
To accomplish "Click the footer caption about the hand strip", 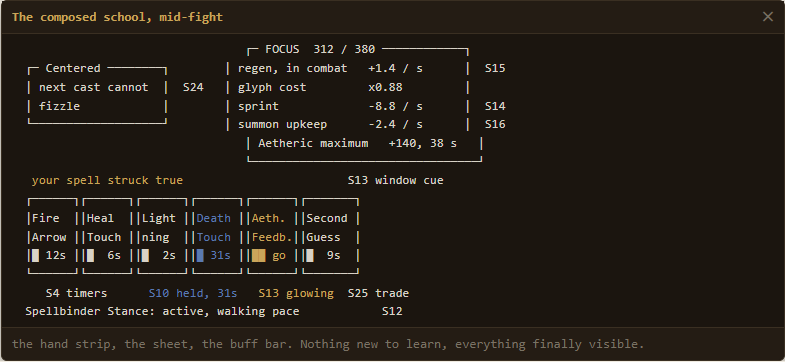I will 327,344.
